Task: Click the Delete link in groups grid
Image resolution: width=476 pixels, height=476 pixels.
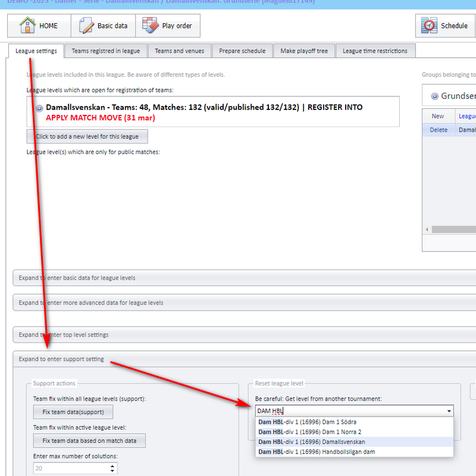Action: (x=439, y=130)
